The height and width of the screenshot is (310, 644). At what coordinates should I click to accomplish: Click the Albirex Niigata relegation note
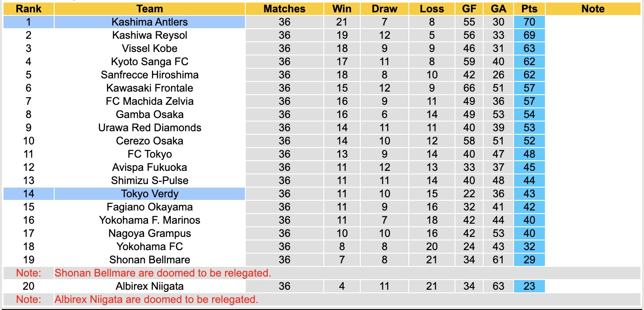point(156,299)
